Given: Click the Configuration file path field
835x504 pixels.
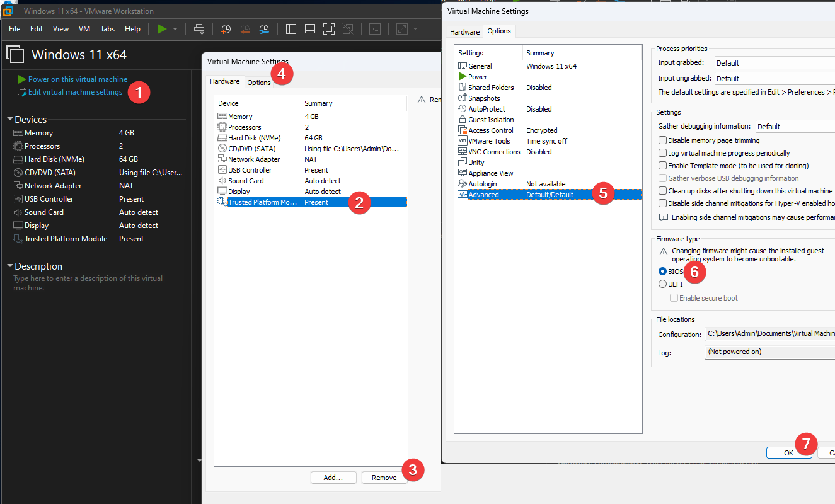Looking at the screenshot, I should [x=770, y=334].
